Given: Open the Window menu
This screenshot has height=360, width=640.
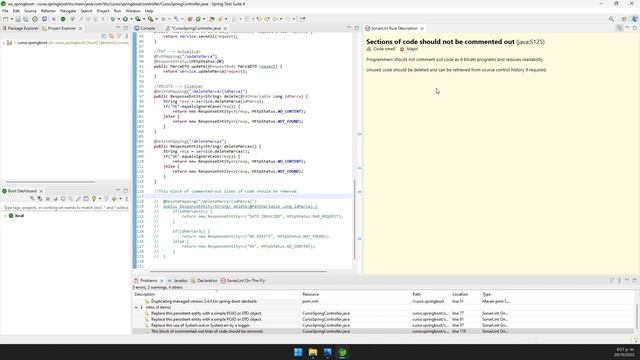Looking at the screenshot, I should [x=133, y=11].
